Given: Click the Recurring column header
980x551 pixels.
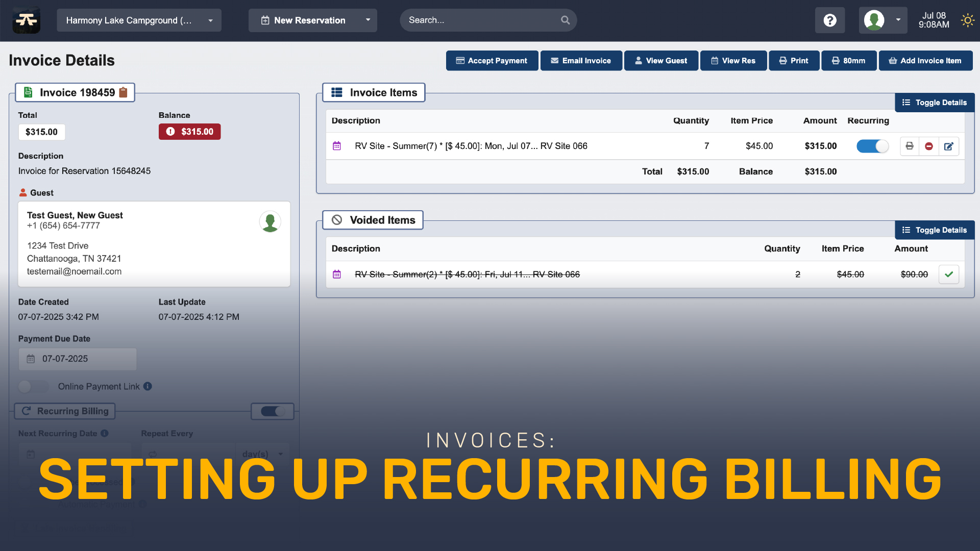Looking at the screenshot, I should [868, 121].
